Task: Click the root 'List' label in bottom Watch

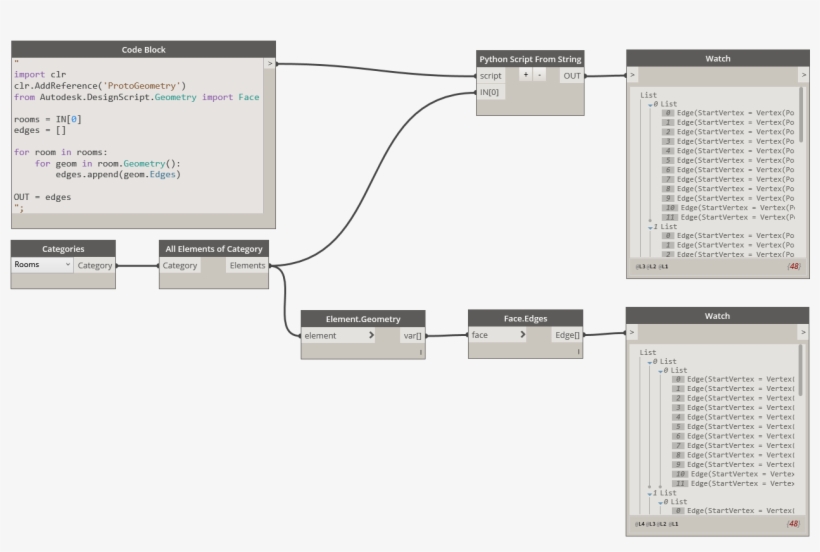Action: 648,352
